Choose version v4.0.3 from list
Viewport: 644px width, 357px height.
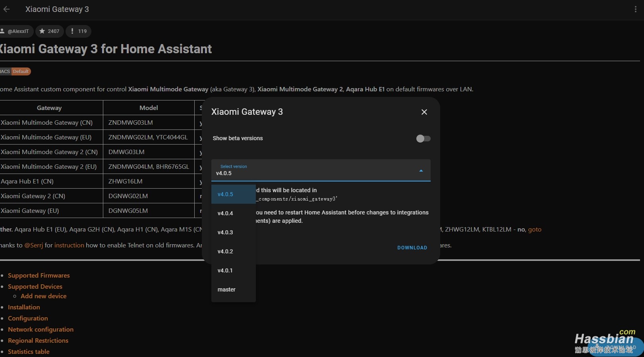(x=233, y=232)
